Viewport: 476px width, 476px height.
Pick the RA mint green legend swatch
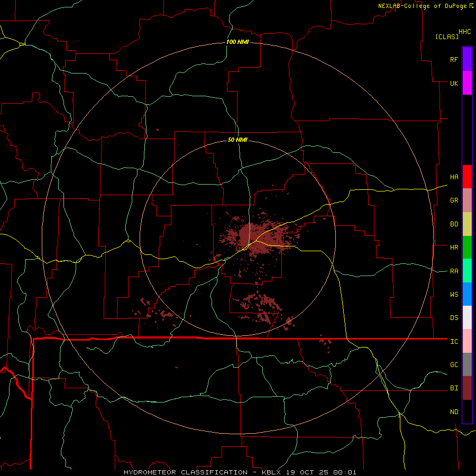pyautogui.click(x=467, y=271)
